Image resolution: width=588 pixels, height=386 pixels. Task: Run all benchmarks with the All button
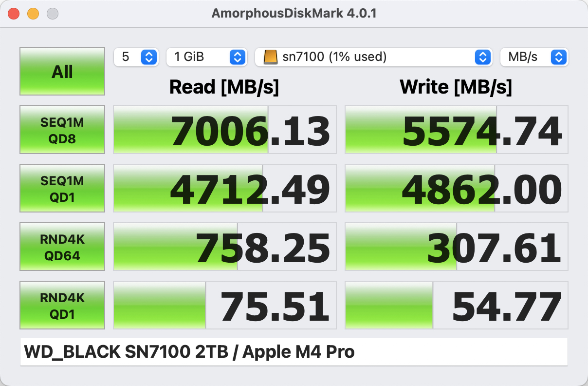62,71
